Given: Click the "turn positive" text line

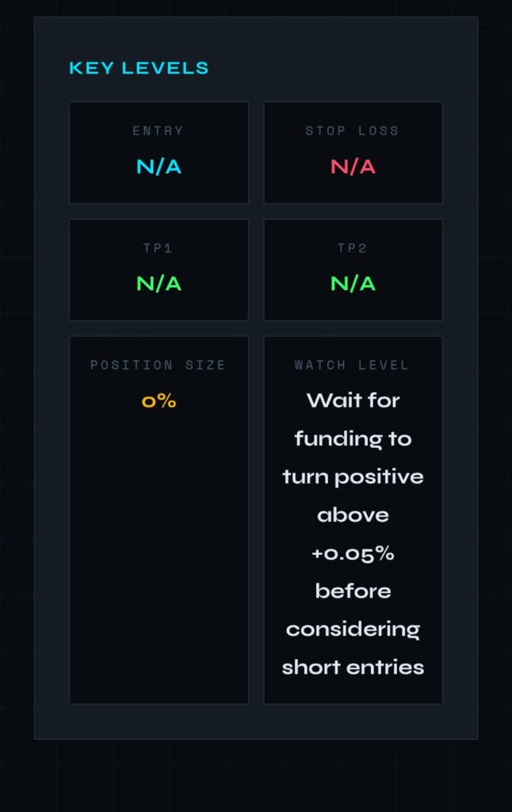Looking at the screenshot, I should click(353, 477).
